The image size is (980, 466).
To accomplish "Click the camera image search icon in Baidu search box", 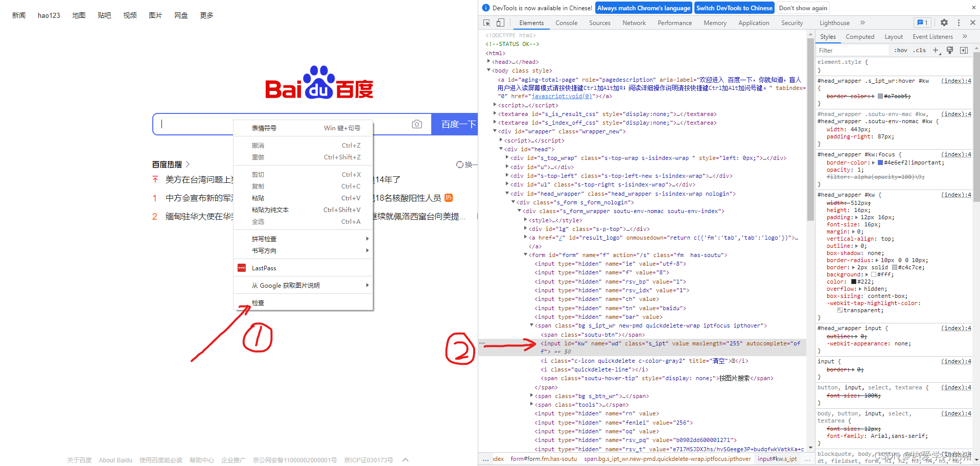I will (x=417, y=124).
